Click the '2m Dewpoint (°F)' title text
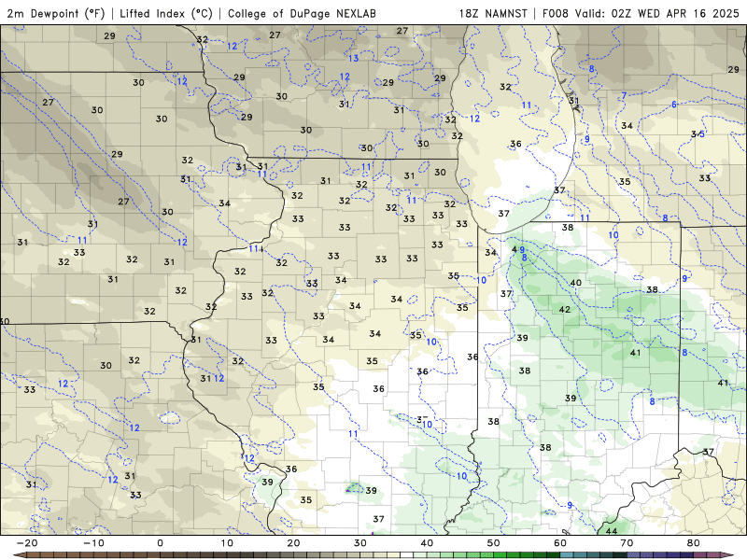The height and width of the screenshot is (560, 747). (x=56, y=13)
